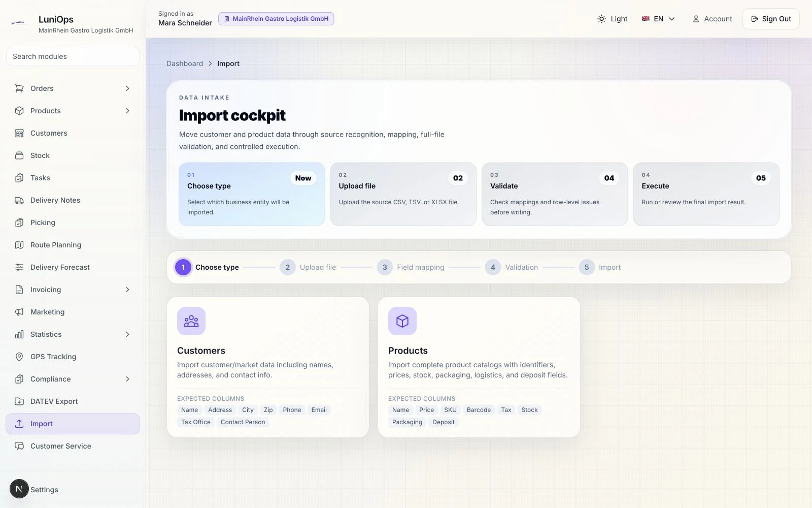Viewport: 812px width, 508px height.
Task: Focus the Search modules field
Action: tap(73, 56)
